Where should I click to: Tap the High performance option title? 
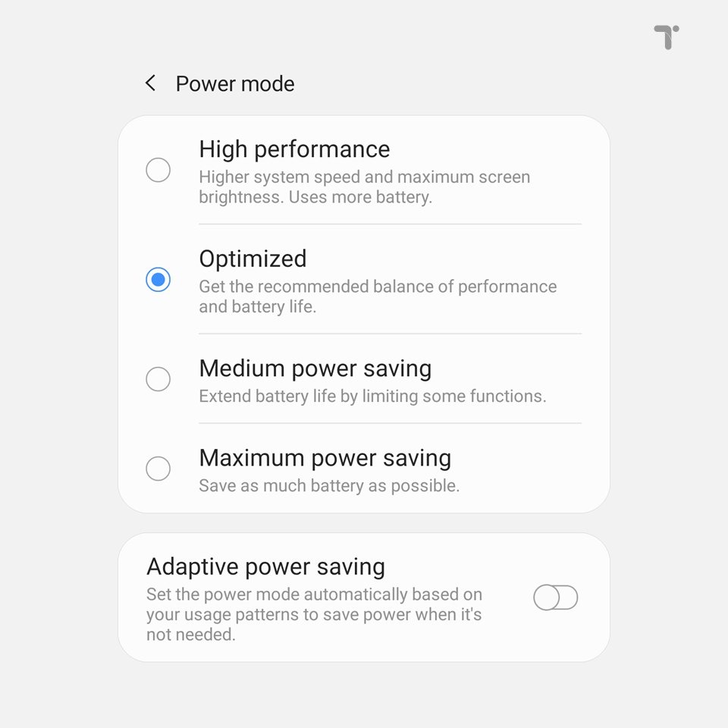[x=294, y=149]
